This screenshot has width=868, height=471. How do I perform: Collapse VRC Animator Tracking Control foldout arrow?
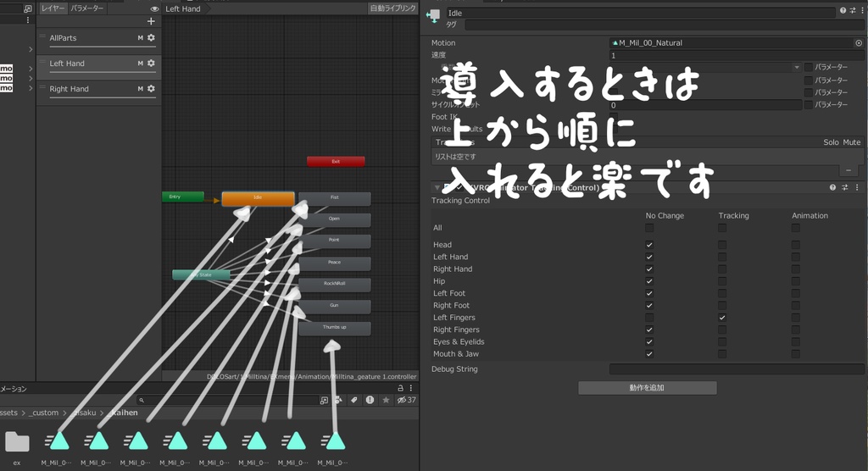(437, 187)
